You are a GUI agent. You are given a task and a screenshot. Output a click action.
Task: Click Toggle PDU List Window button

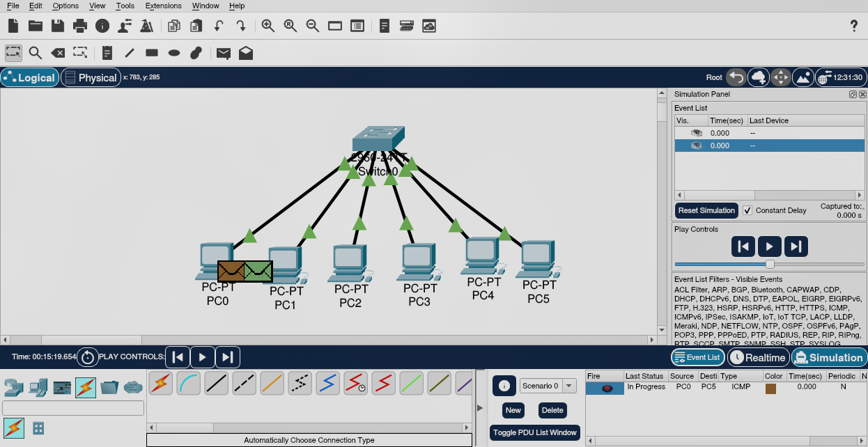point(535,432)
